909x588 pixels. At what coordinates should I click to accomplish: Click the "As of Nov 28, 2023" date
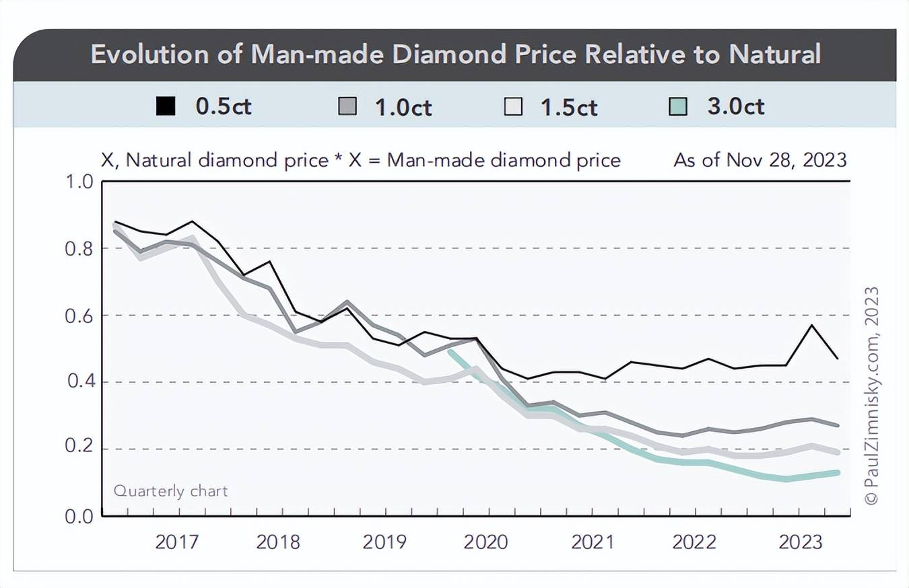(760, 160)
